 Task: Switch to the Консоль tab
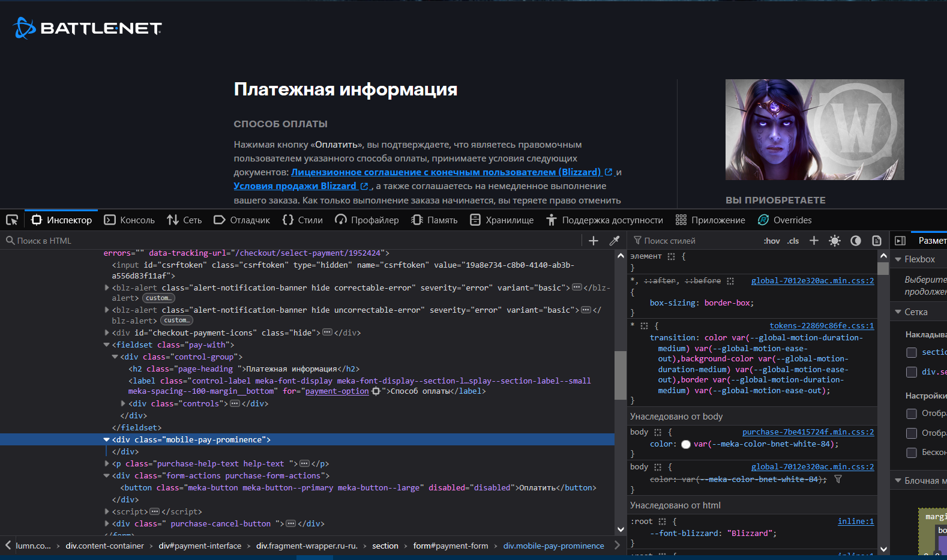pos(130,220)
